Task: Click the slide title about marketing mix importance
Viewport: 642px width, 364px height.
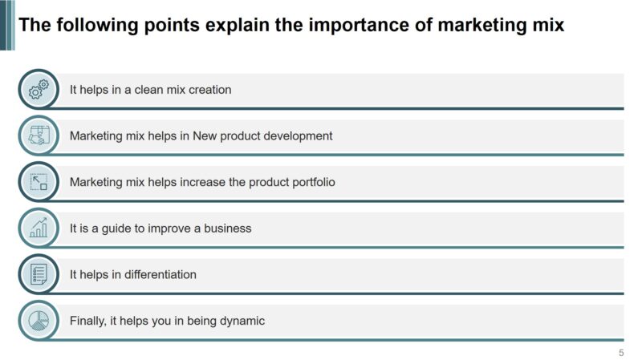Action: pos(291,26)
